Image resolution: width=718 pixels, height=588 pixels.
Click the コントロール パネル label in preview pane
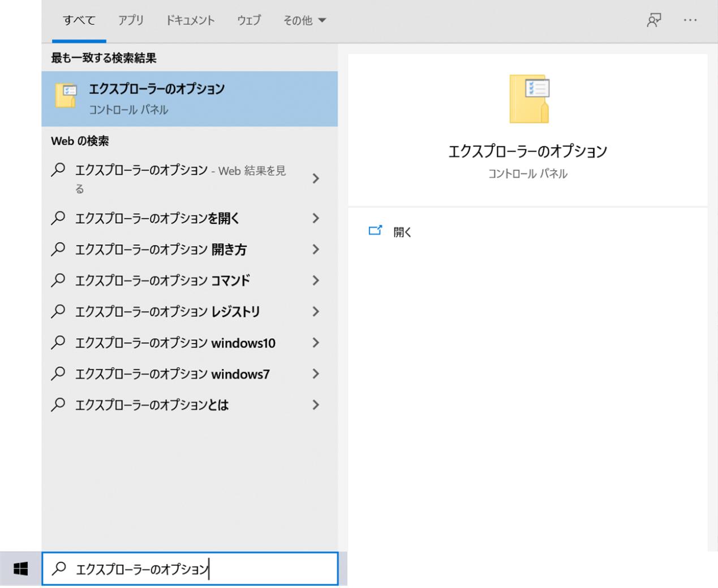tap(527, 174)
